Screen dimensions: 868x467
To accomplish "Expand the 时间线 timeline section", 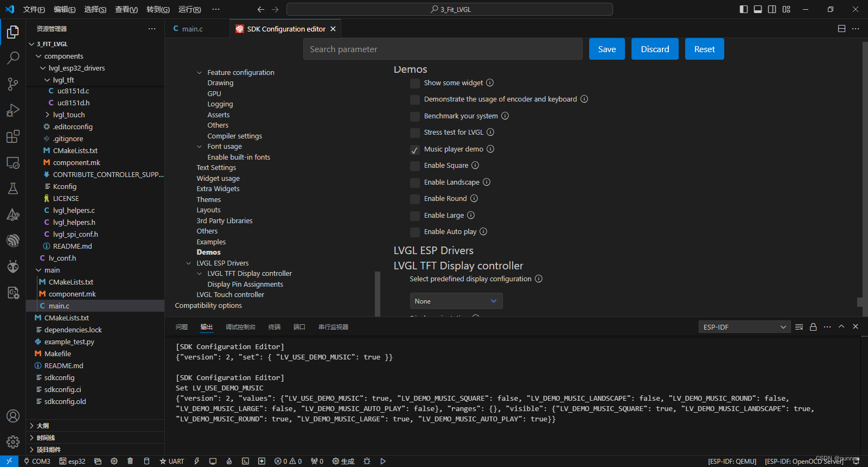I will coord(95,438).
